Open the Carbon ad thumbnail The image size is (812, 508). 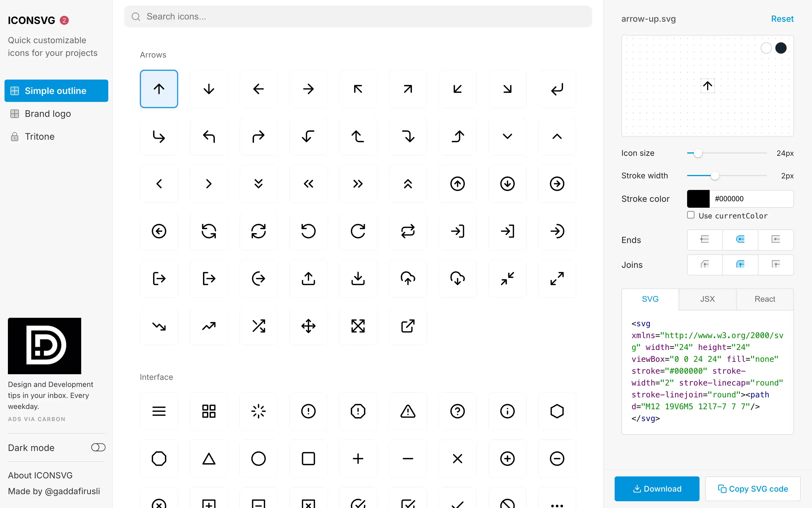coord(45,346)
